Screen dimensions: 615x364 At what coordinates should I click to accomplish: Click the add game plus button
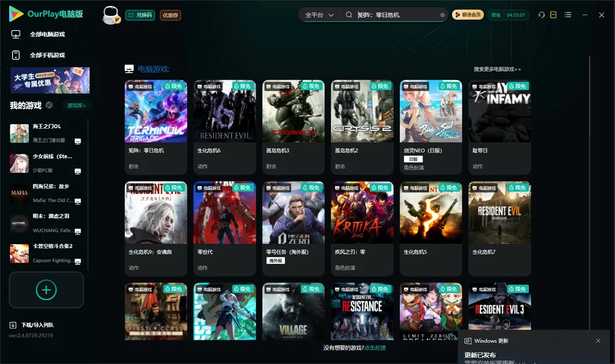tap(46, 290)
